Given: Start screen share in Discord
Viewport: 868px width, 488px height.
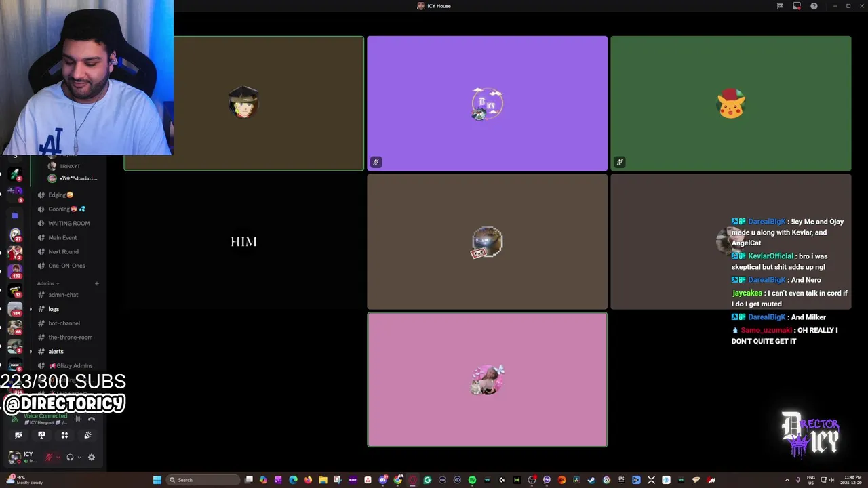Looking at the screenshot, I should (x=41, y=435).
